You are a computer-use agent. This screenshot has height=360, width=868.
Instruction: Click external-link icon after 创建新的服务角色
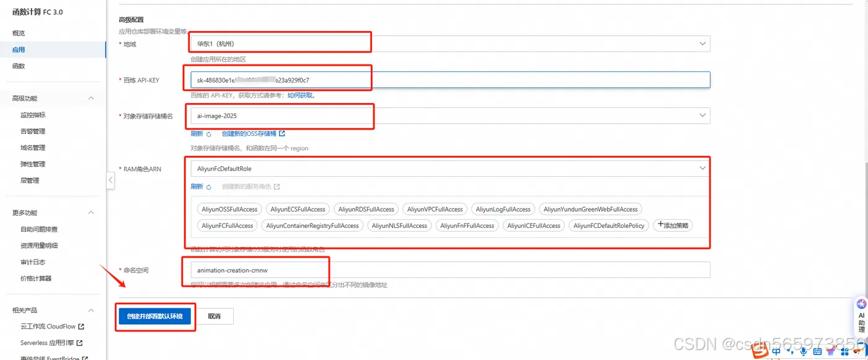[x=277, y=186]
